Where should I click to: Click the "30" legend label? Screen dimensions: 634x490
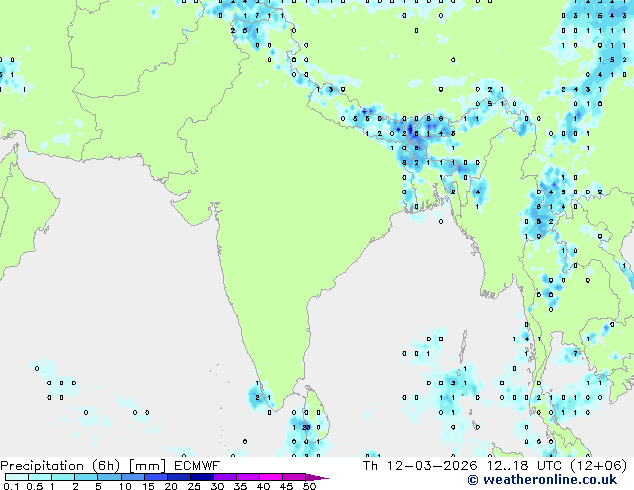[x=217, y=486]
